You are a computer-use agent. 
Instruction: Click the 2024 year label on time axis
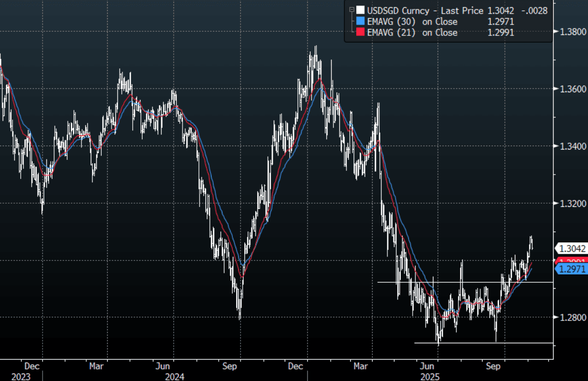coord(176,376)
